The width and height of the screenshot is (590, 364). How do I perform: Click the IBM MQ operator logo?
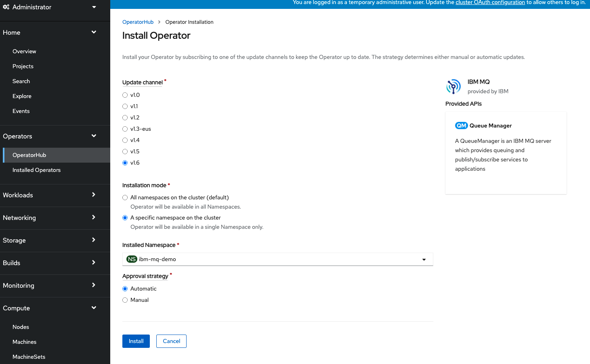454,86
